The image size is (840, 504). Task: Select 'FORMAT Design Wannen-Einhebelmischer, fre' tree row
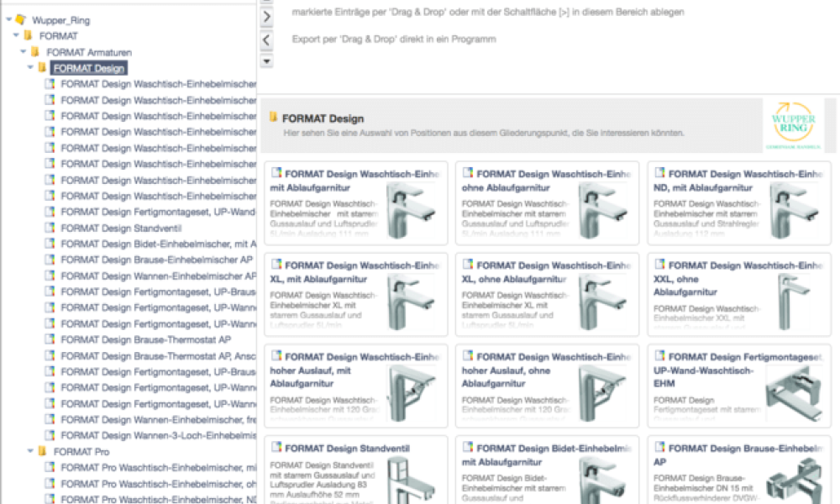[159, 419]
